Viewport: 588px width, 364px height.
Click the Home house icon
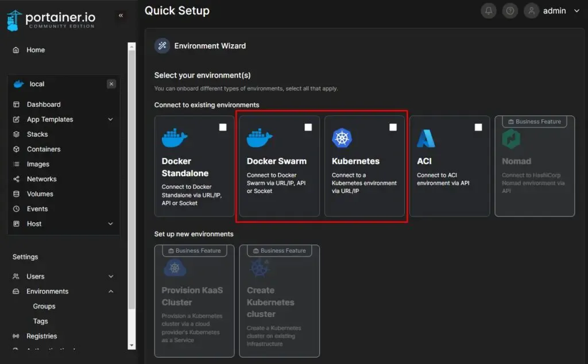(16, 50)
